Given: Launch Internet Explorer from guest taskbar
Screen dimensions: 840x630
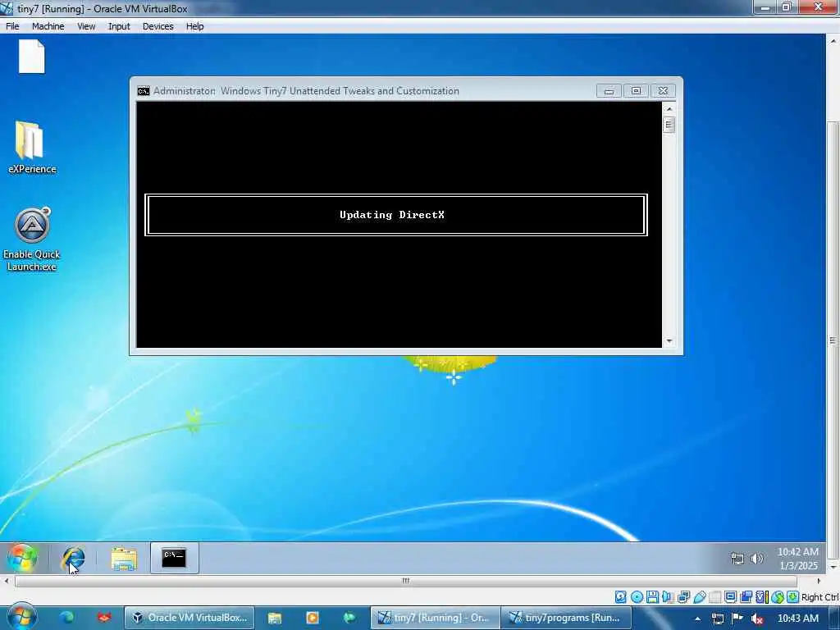Looking at the screenshot, I should click(73, 558).
